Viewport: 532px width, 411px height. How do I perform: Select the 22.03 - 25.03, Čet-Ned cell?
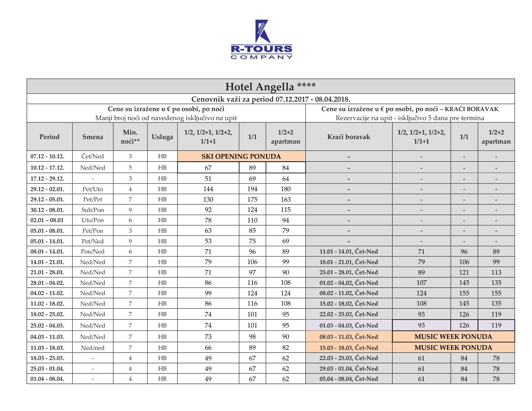(349, 358)
